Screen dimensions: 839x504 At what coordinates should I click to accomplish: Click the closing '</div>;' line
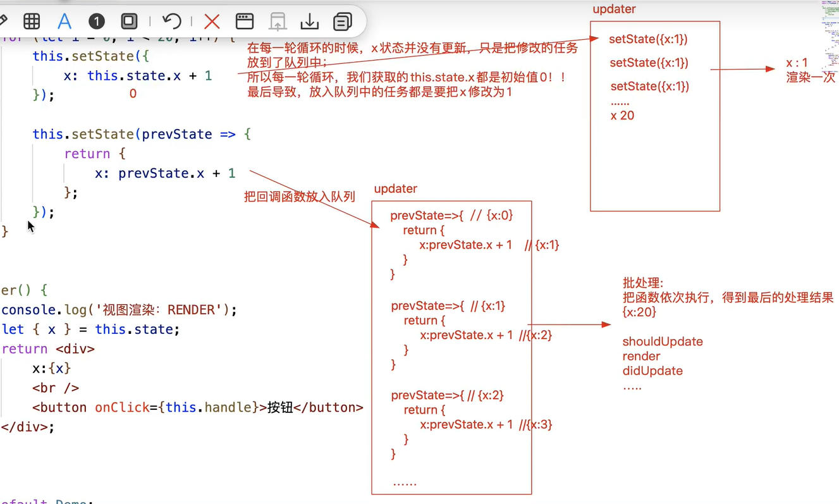pos(28,427)
